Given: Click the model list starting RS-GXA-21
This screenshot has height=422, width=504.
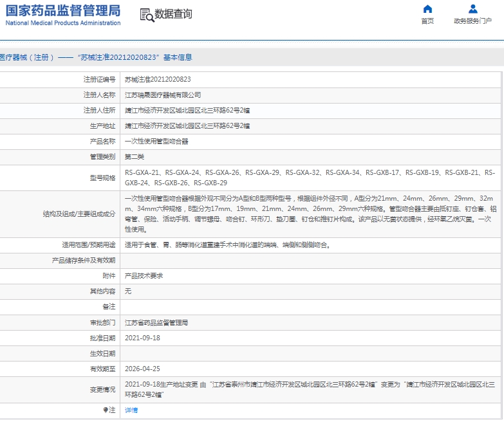Looking at the screenshot, I should click(x=310, y=178).
